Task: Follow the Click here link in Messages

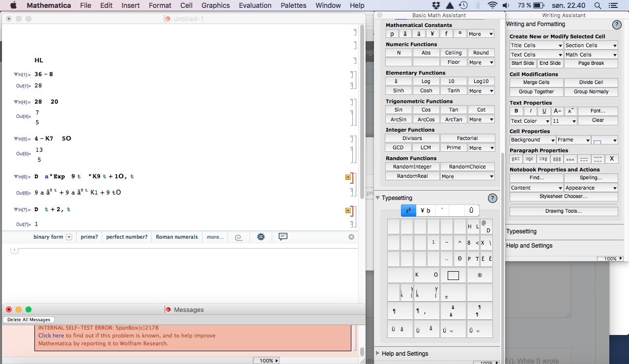Action: (x=51, y=336)
